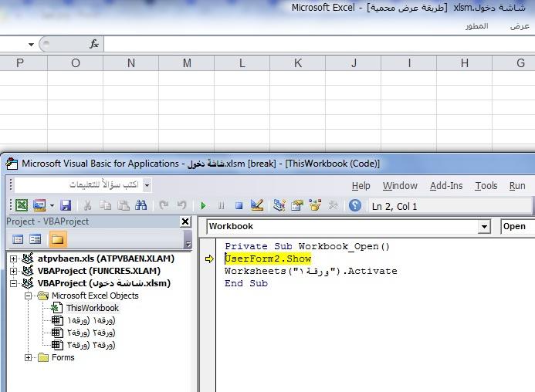The width and height of the screenshot is (535, 392).
Task: Open Object Browser toolbar icon
Action: point(315,205)
